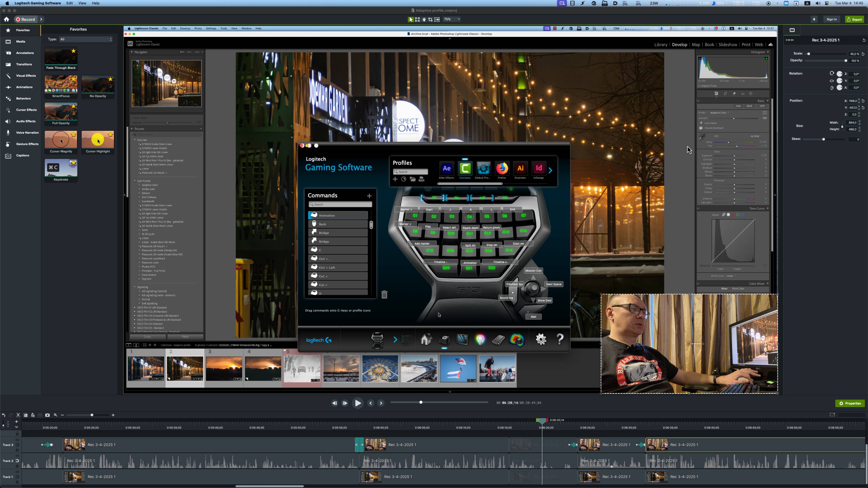Toggle the magnetic track option on Track 2
The width and height of the screenshot is (868, 488).
[17, 461]
